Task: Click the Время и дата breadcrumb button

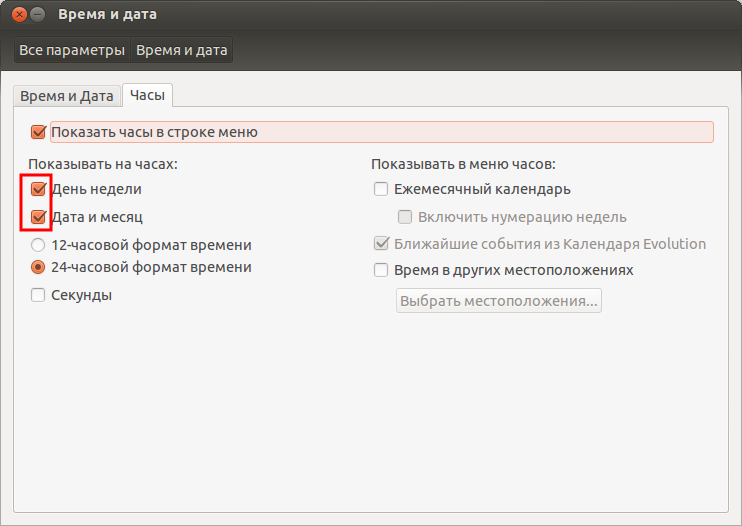Action: (x=181, y=50)
